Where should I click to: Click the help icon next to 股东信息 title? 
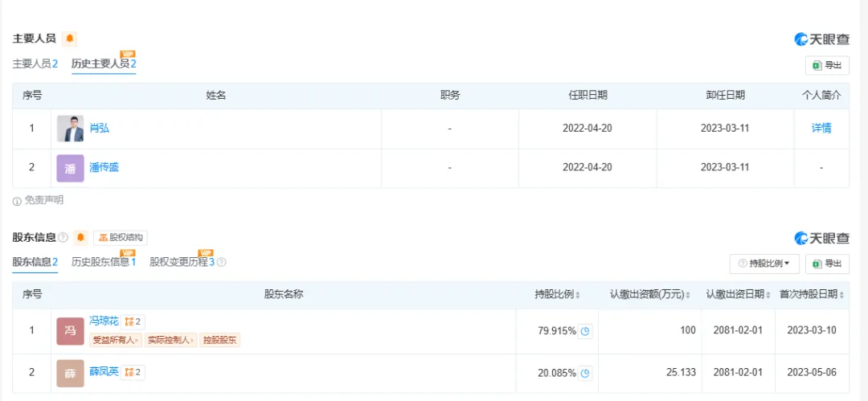63,238
